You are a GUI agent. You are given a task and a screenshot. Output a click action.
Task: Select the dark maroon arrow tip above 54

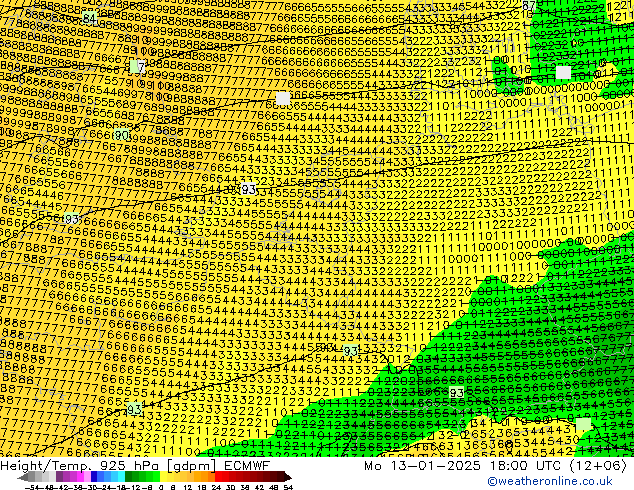pos(288,477)
